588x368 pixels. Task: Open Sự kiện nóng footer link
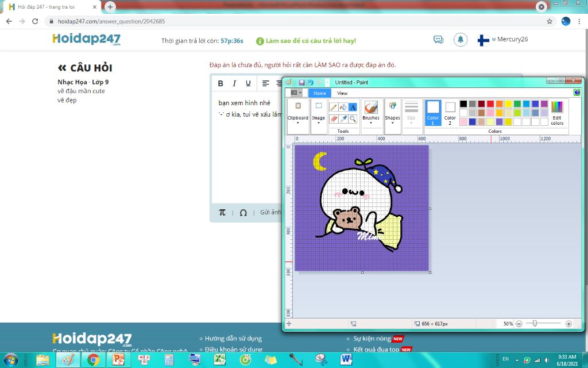click(372, 338)
